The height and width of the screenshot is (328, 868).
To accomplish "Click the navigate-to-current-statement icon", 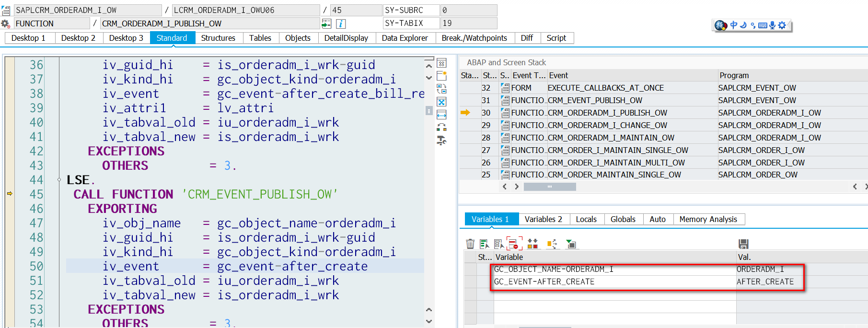I will pos(326,23).
